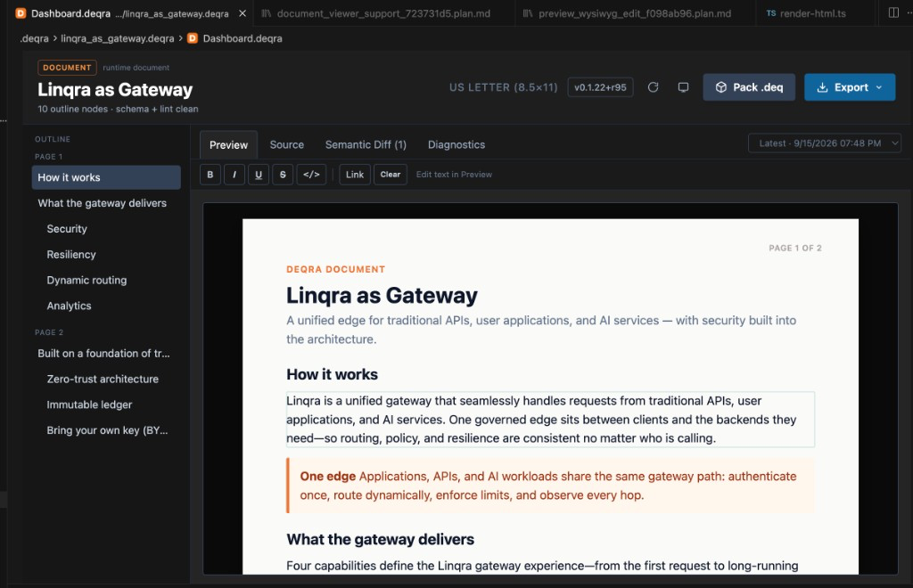The width and height of the screenshot is (913, 588).
Task: Click the .deqra breadcrumb segment
Action: pyautogui.click(x=34, y=38)
